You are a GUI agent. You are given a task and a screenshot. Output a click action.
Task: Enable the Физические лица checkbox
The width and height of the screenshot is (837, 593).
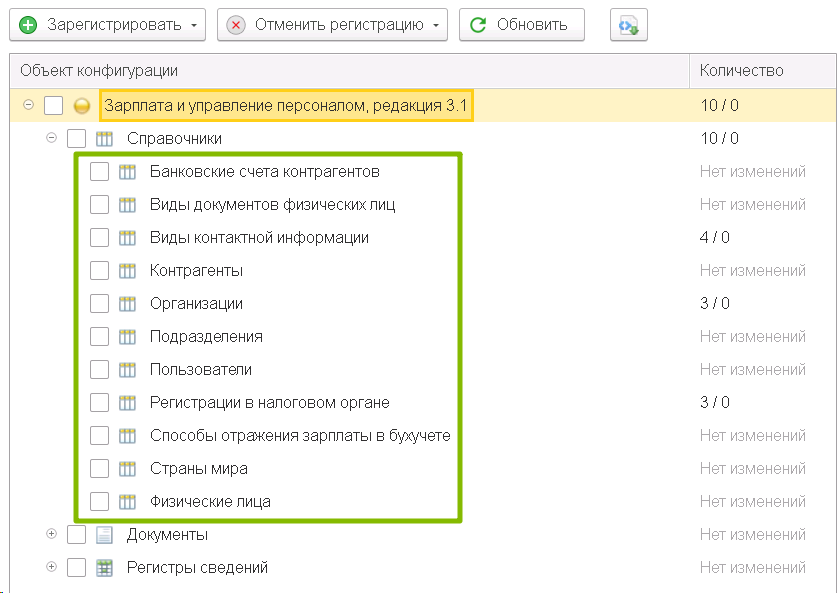pyautogui.click(x=99, y=502)
